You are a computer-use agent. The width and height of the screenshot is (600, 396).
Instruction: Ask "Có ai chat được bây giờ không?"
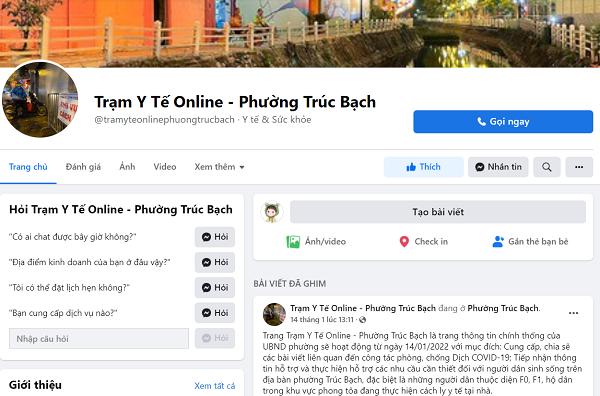[215, 237]
